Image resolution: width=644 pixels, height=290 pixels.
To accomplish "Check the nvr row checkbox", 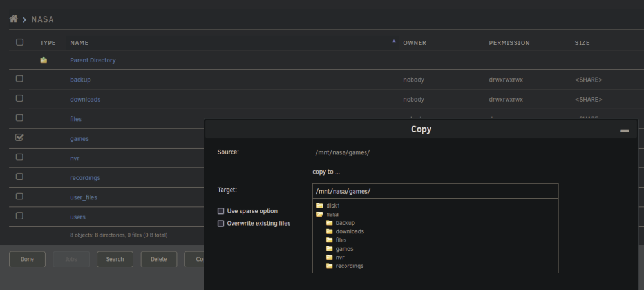I will click(x=19, y=157).
